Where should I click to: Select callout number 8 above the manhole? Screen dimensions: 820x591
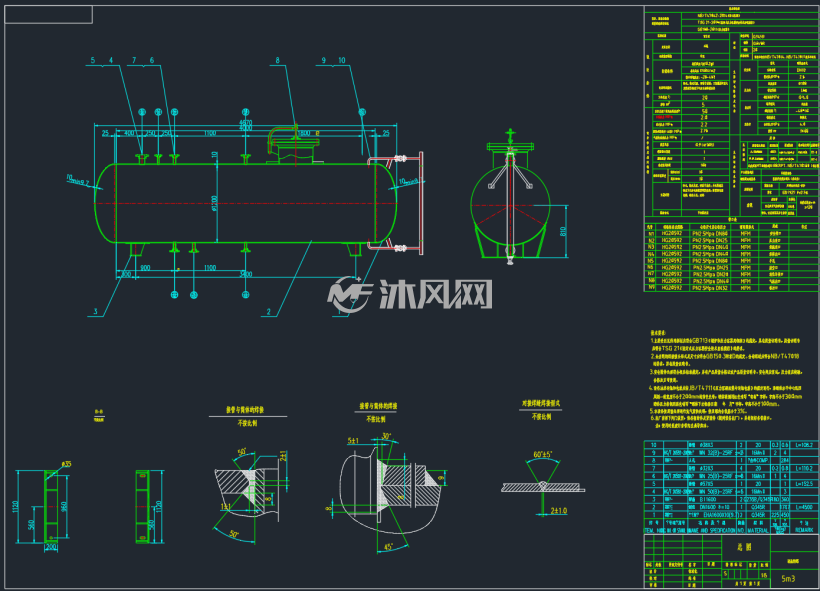coord(277,61)
